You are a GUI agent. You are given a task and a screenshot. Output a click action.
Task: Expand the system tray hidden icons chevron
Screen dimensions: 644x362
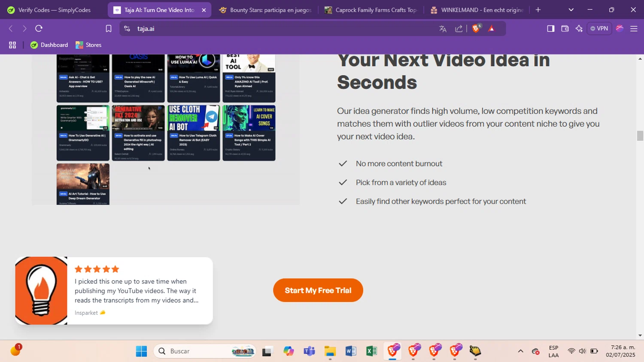click(520, 351)
